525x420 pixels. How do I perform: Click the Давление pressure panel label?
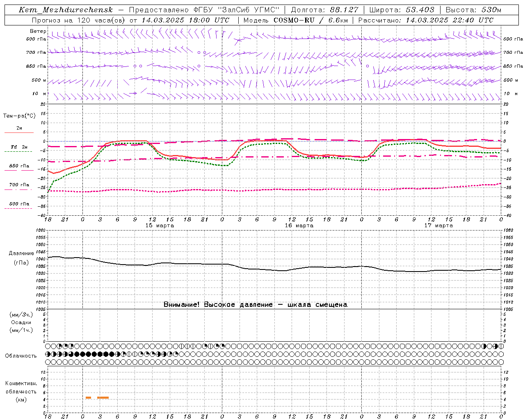(21, 253)
